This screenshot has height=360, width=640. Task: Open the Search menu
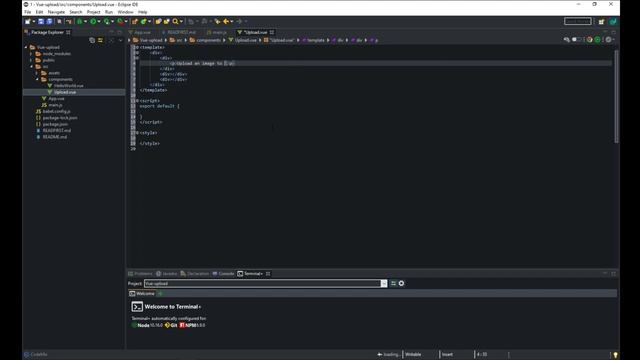[x=76, y=12]
